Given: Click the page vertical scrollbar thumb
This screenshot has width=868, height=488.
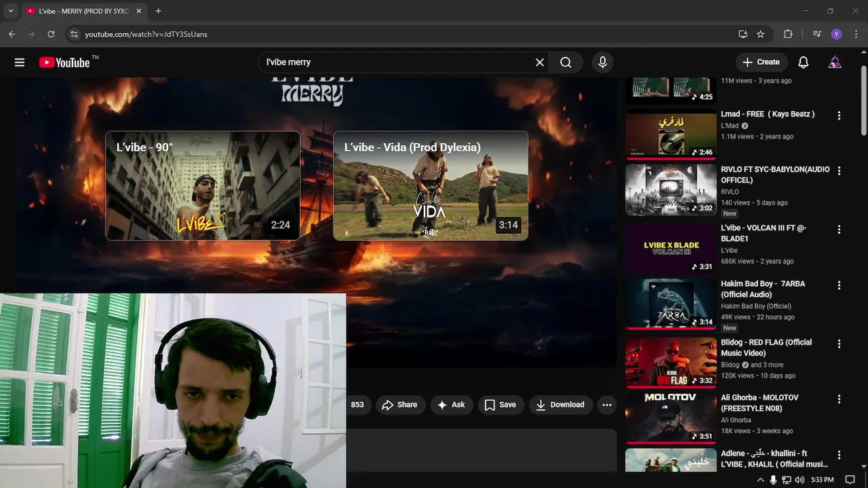Looking at the screenshot, I should coord(863,102).
